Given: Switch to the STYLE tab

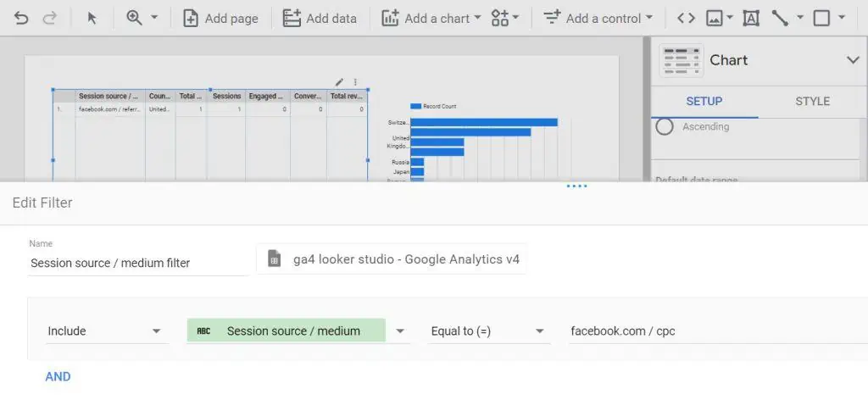Looking at the screenshot, I should click(x=812, y=101).
